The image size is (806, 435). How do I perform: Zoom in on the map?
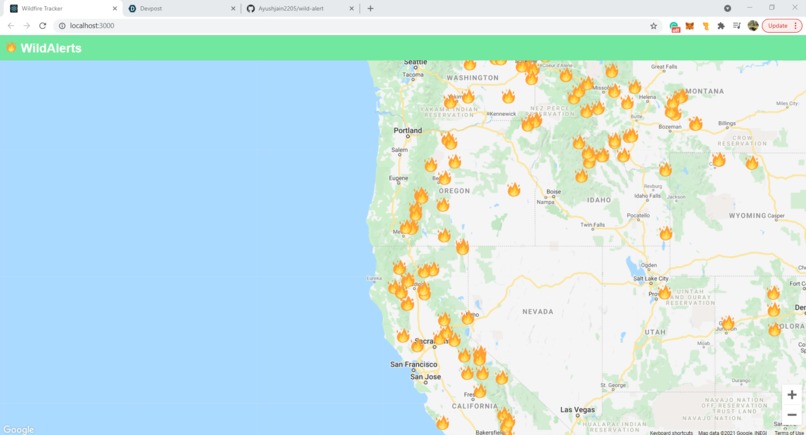(x=792, y=395)
